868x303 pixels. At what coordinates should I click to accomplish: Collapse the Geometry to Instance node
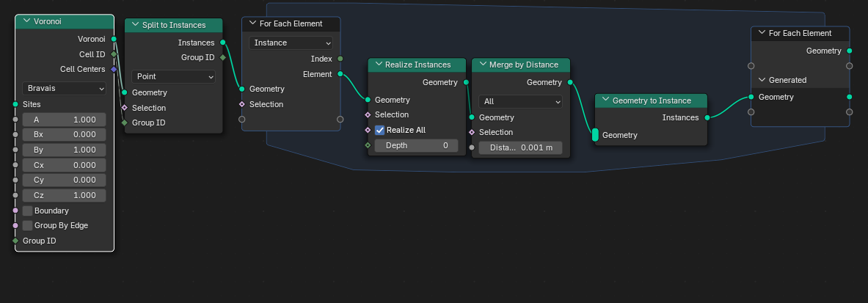coord(606,101)
